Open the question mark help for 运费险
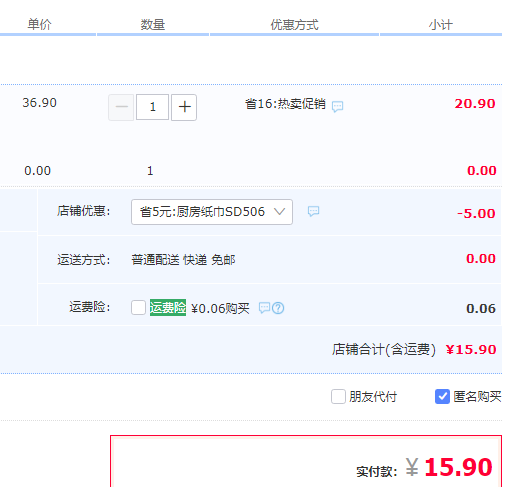Screen dimensions: 525x487 coord(278,308)
